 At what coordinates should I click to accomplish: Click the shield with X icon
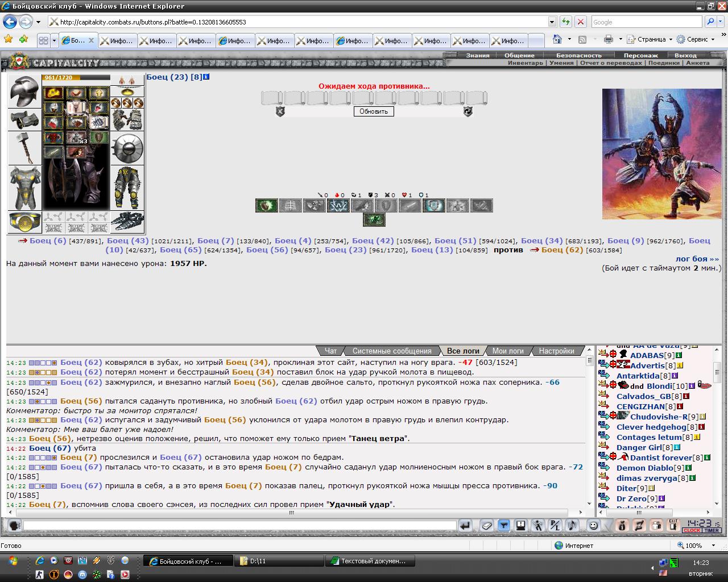click(280, 111)
